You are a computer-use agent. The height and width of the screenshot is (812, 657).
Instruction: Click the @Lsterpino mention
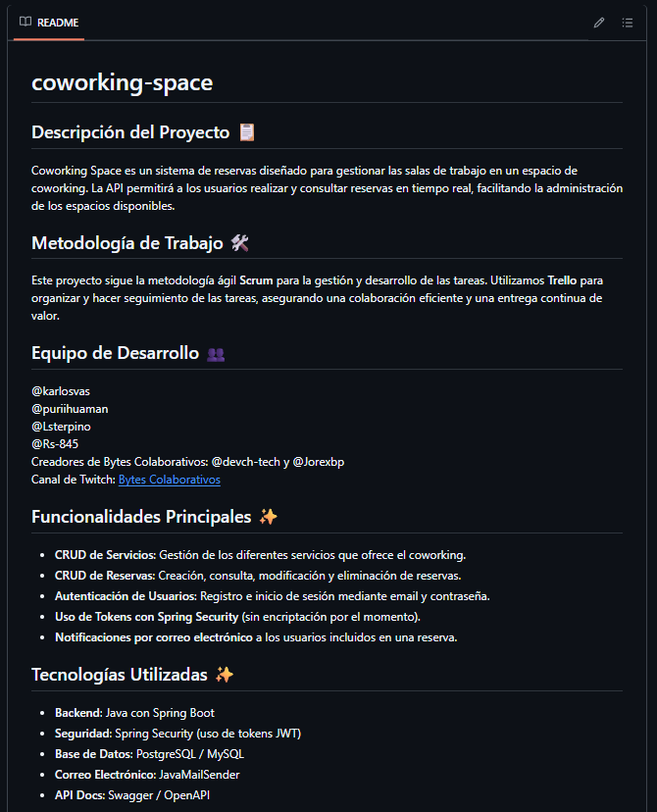coord(61,427)
